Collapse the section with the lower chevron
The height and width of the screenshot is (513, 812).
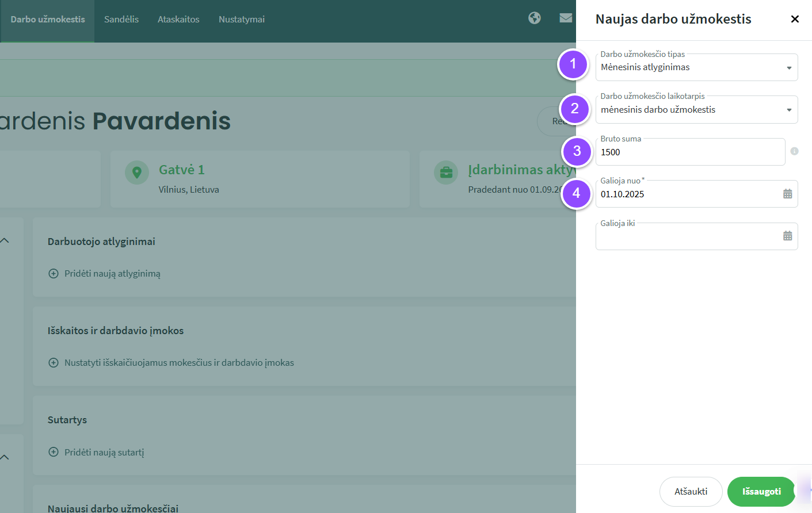pos(5,457)
